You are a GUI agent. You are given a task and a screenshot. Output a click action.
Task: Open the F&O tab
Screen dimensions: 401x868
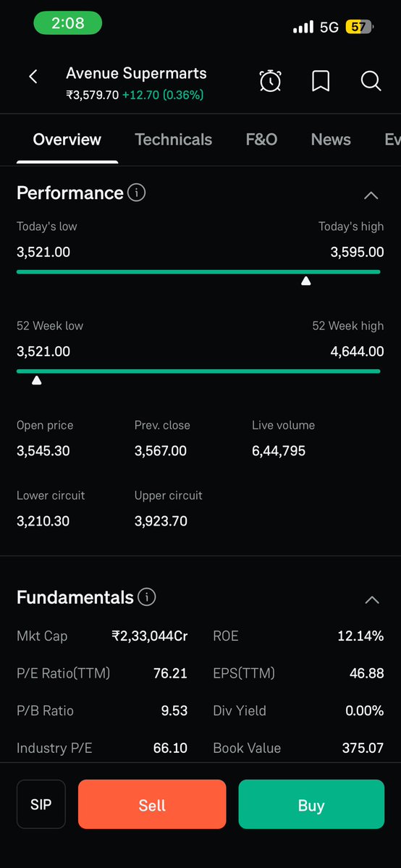(261, 140)
